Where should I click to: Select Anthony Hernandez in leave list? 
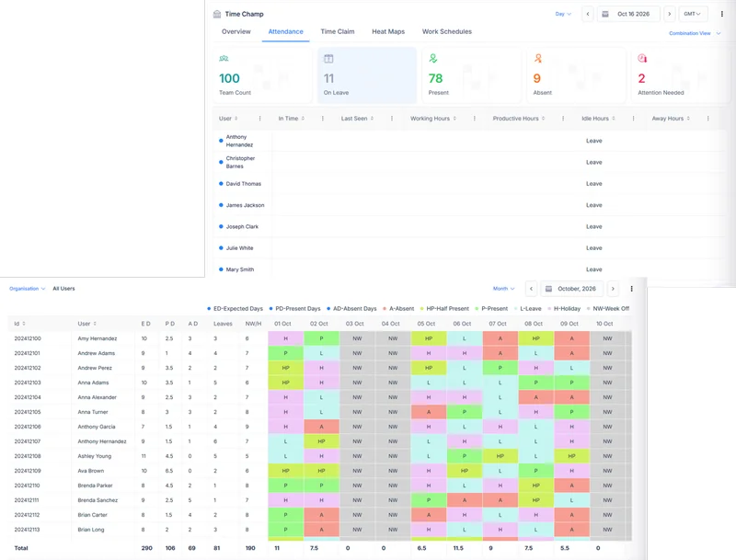239,141
